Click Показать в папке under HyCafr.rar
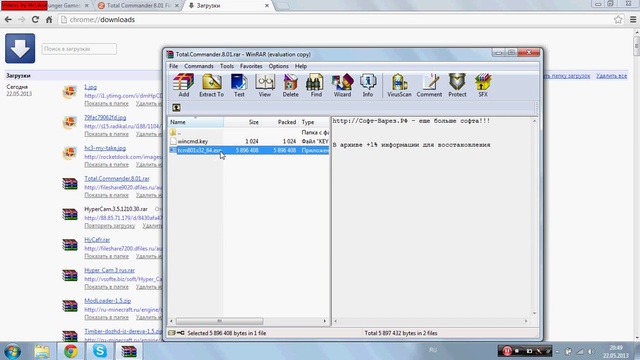This screenshot has height=360, width=640. pyautogui.click(x=107, y=256)
